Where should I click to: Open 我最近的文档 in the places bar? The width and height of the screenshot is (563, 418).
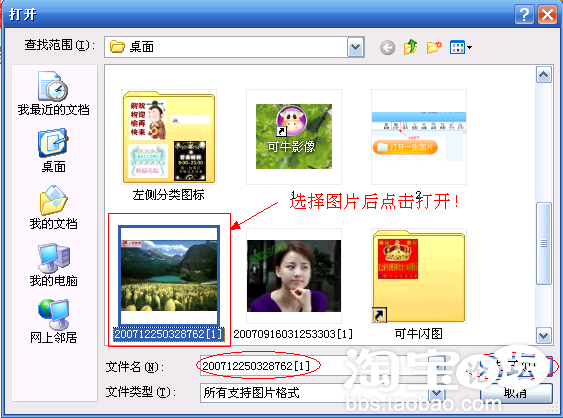53,93
